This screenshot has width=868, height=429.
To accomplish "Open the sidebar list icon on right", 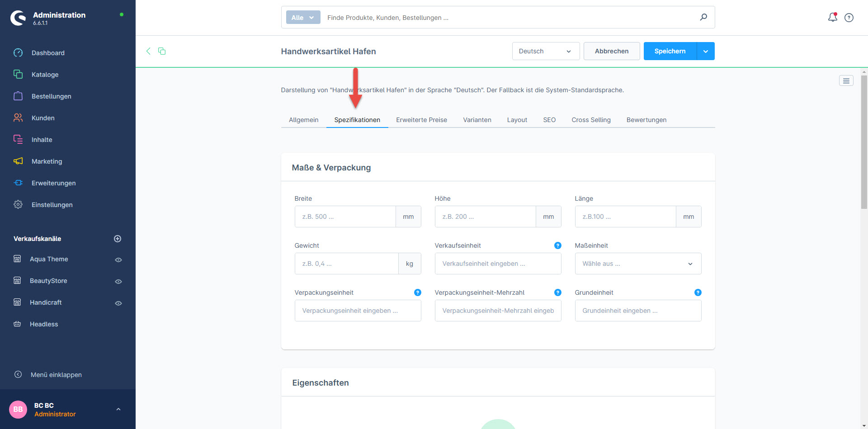I will pos(846,80).
